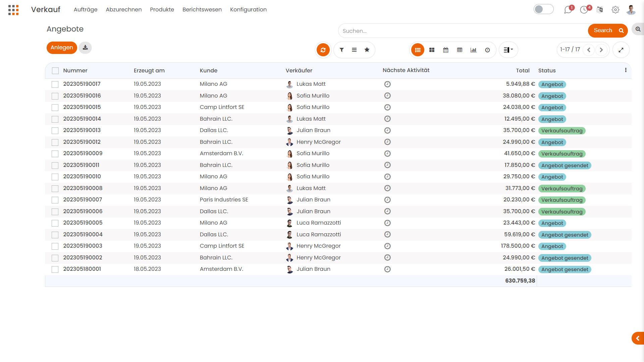This screenshot has width=644, height=362.
Task: Open order 202305190014 row
Action: pos(338,119)
